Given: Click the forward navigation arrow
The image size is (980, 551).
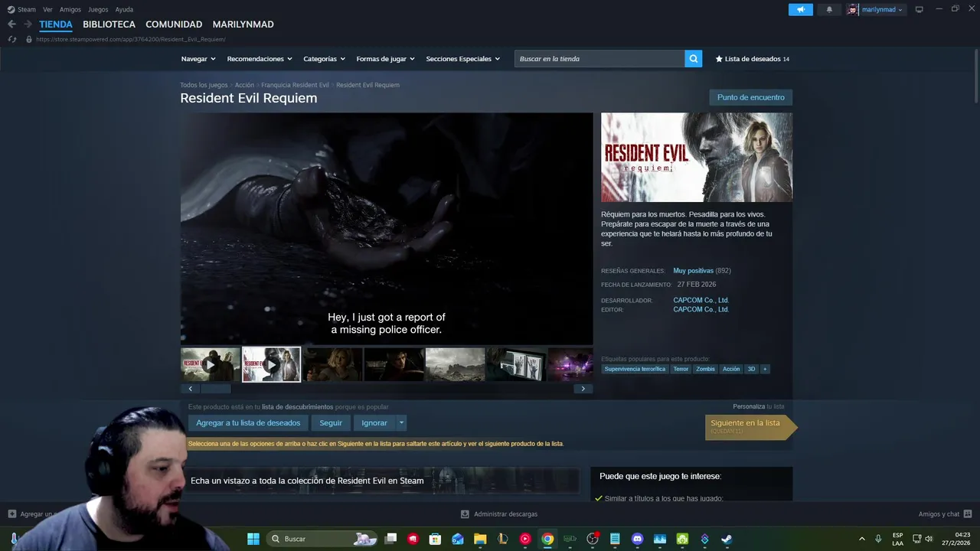Looking at the screenshot, I should [x=28, y=24].
